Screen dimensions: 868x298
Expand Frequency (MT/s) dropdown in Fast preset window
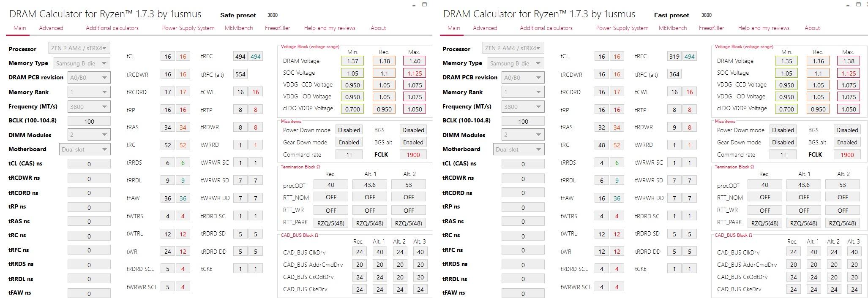click(523, 107)
